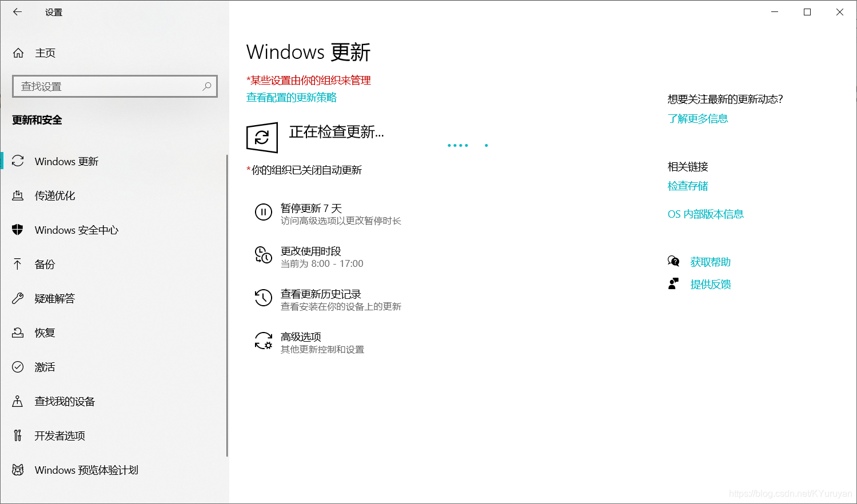Image resolution: width=857 pixels, height=504 pixels.
Task: Click the clock icon for 更改使用时段
Action: coord(263,255)
